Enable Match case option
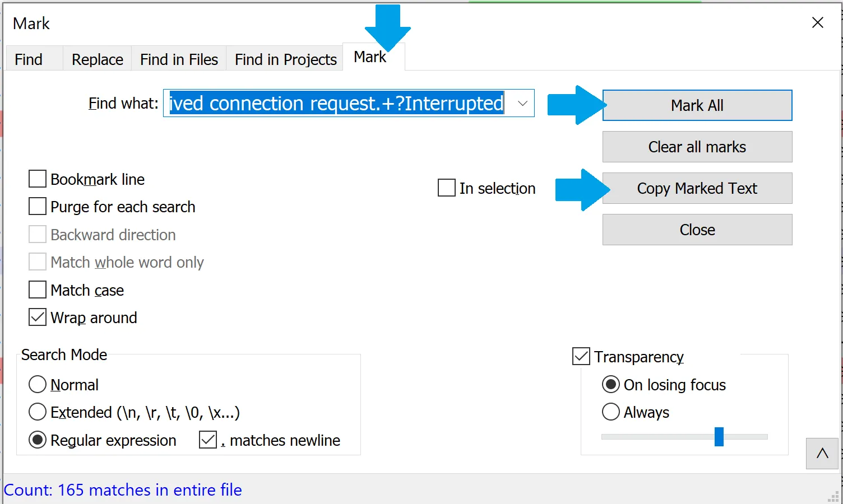The width and height of the screenshot is (843, 504). [38, 290]
